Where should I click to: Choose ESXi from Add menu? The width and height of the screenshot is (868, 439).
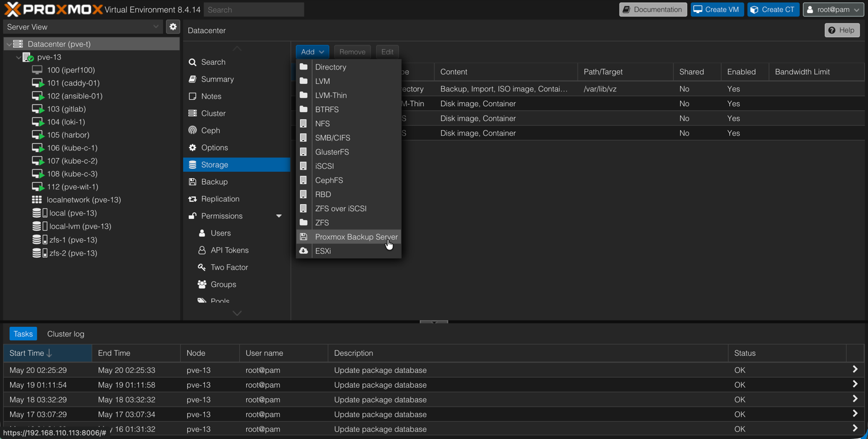tap(348, 251)
